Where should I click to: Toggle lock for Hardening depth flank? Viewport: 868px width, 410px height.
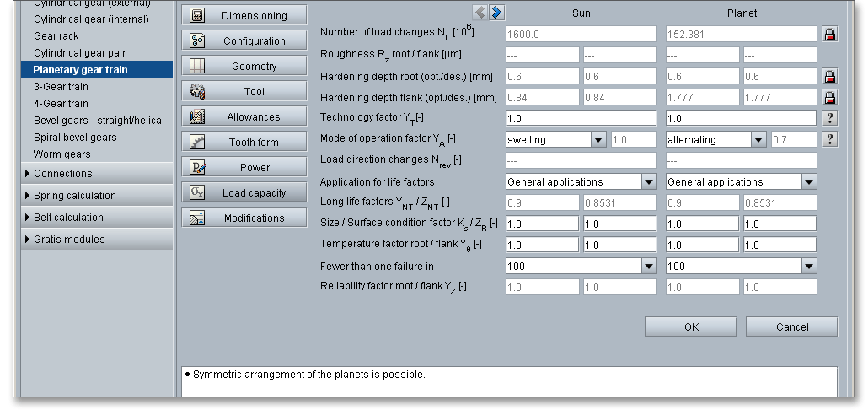[x=830, y=98]
